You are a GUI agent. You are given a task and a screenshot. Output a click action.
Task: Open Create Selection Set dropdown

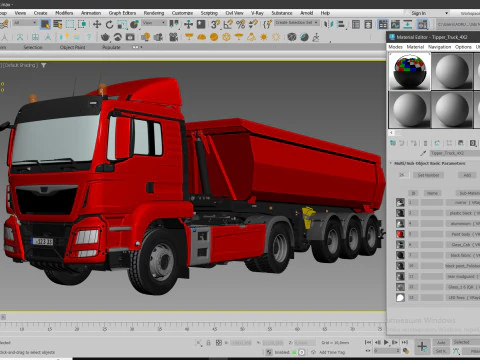pyautogui.click(x=297, y=23)
